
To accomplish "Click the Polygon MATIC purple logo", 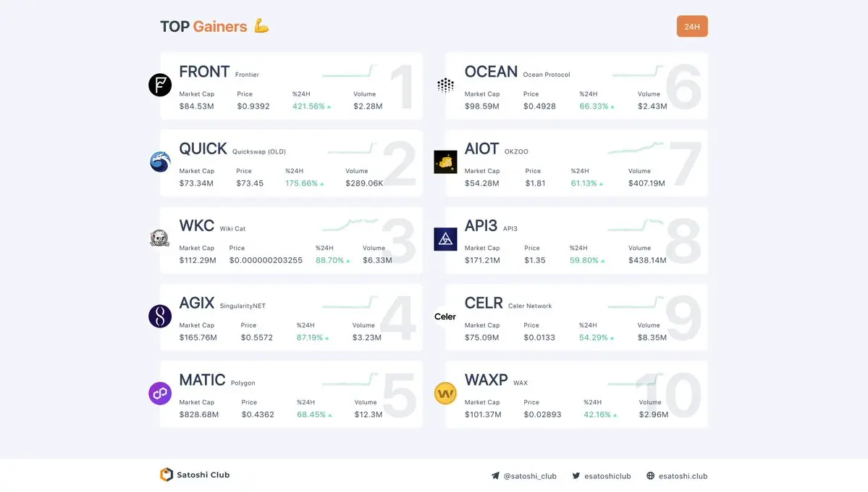I will [x=160, y=393].
